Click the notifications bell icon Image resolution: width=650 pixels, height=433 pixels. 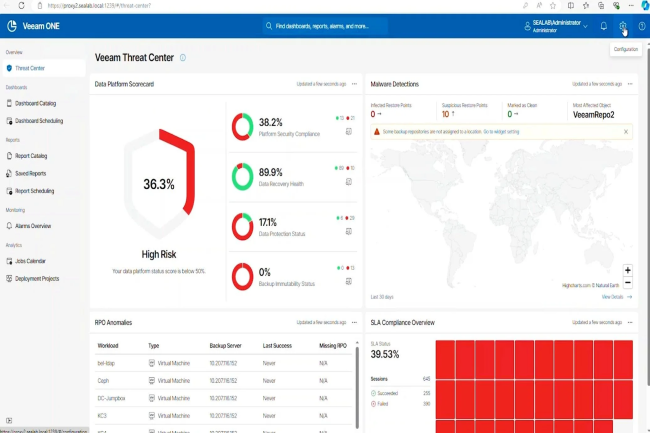click(x=603, y=26)
